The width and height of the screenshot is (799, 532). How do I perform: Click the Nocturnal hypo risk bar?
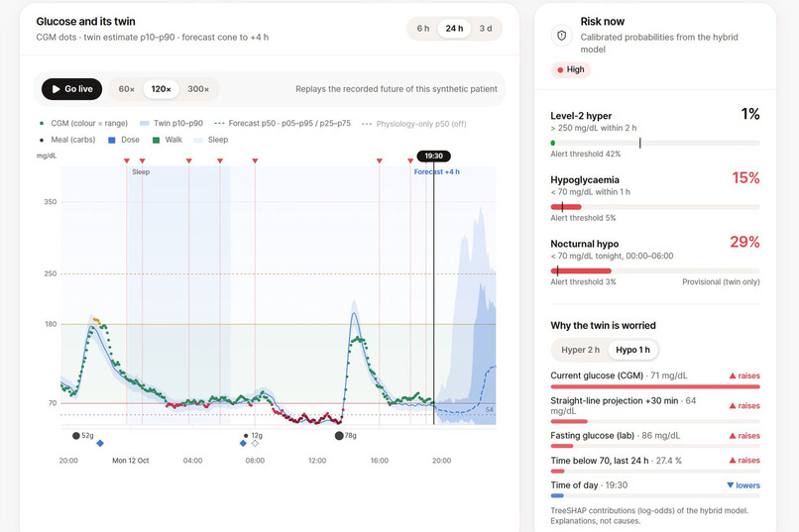(655, 270)
